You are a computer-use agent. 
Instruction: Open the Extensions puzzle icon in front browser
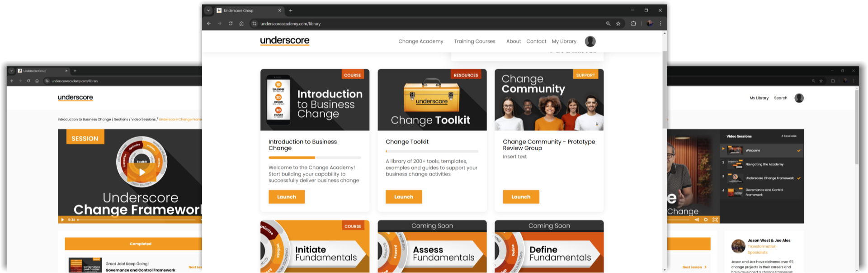(633, 24)
